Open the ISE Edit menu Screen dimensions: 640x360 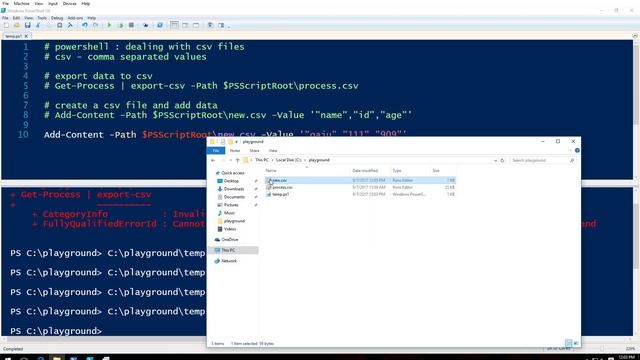tap(16, 18)
